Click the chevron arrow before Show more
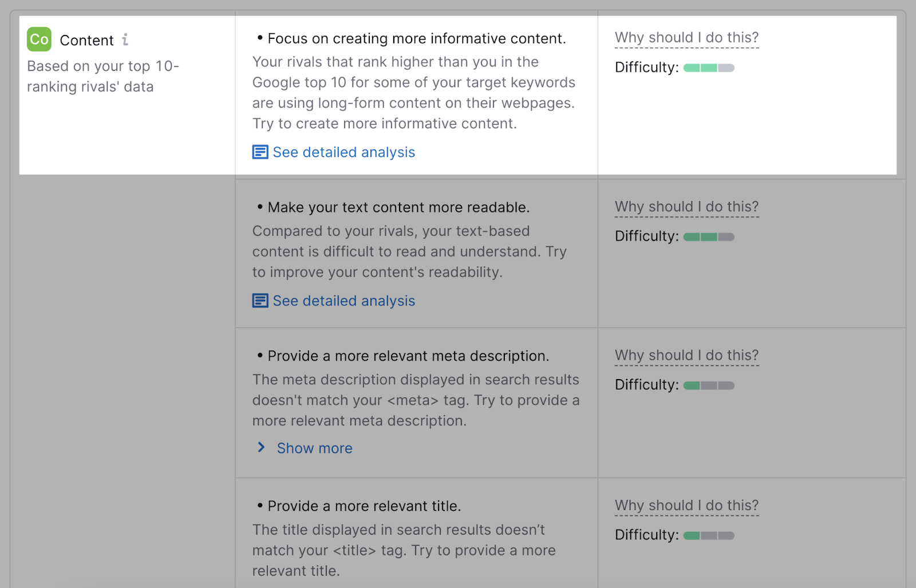The width and height of the screenshot is (916, 588). (262, 447)
